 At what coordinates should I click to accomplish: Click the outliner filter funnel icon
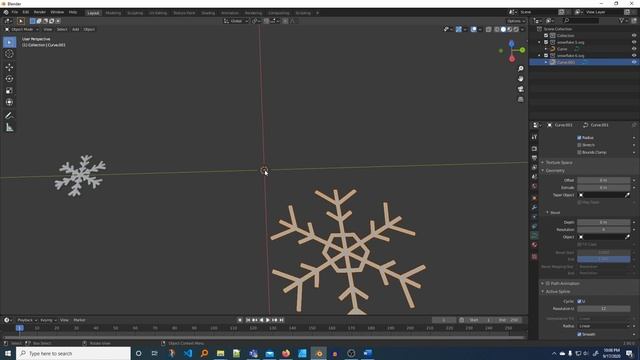coord(621,20)
